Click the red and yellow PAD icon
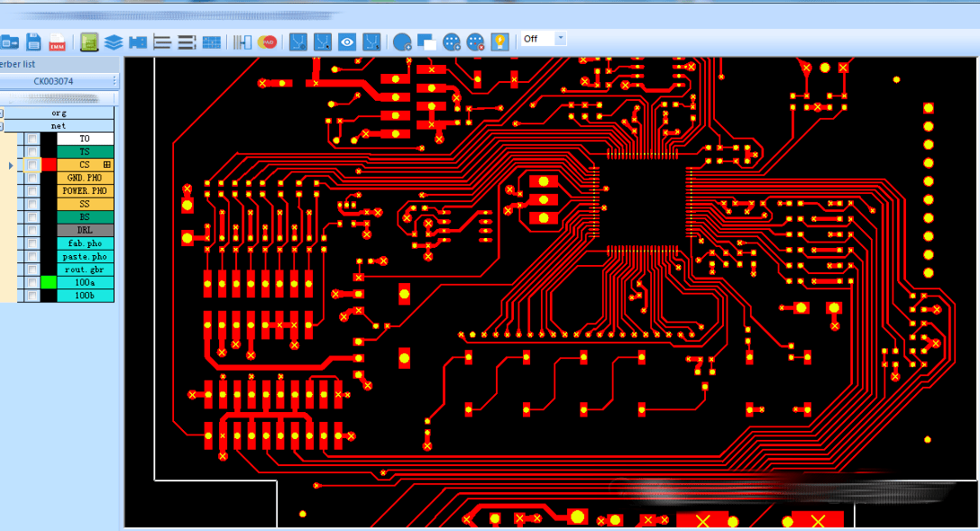Screen dimensions: 980x531 [x=268, y=41]
